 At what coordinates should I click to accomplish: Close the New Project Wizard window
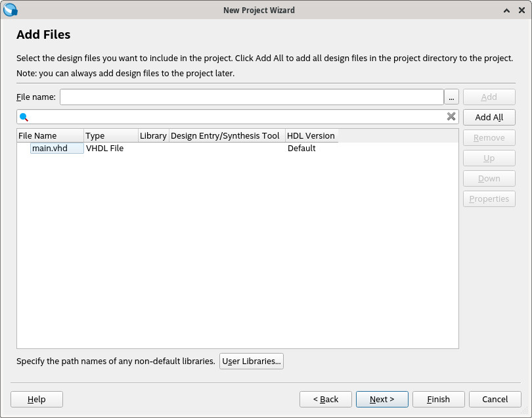pyautogui.click(x=522, y=10)
